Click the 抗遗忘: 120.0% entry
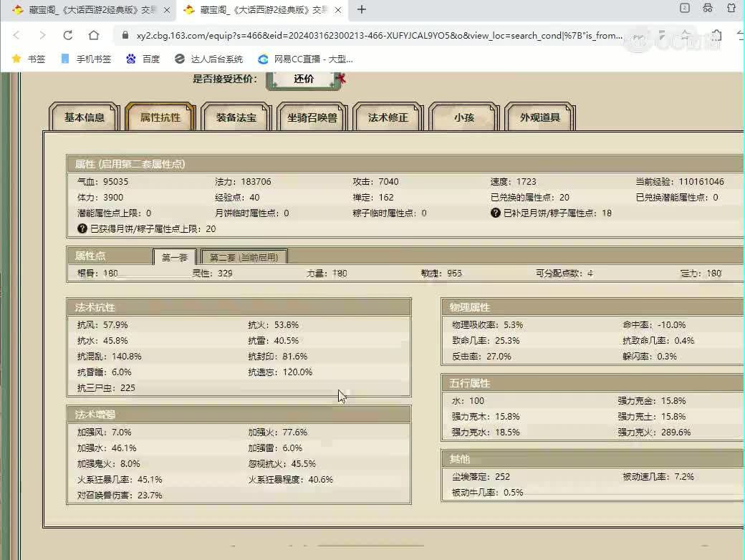Screen dimensions: 745x560 [x=280, y=372]
